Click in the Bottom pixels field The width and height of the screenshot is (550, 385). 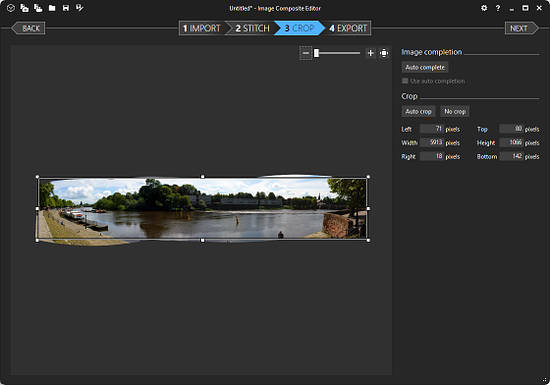click(x=511, y=156)
